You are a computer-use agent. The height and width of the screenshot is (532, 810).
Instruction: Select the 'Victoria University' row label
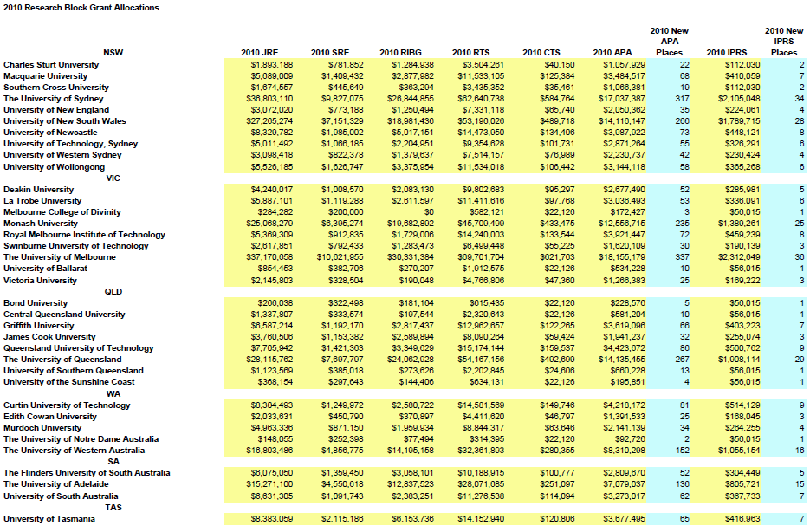click(x=40, y=281)
